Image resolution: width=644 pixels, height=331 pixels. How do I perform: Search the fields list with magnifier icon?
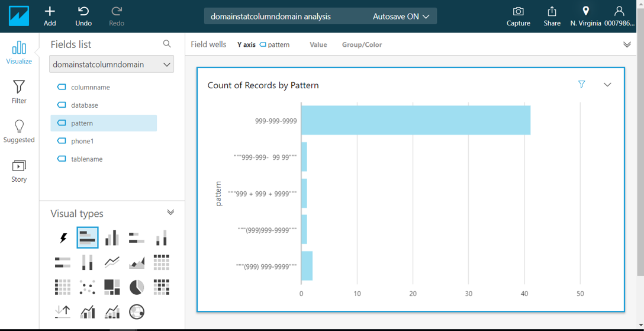point(167,44)
